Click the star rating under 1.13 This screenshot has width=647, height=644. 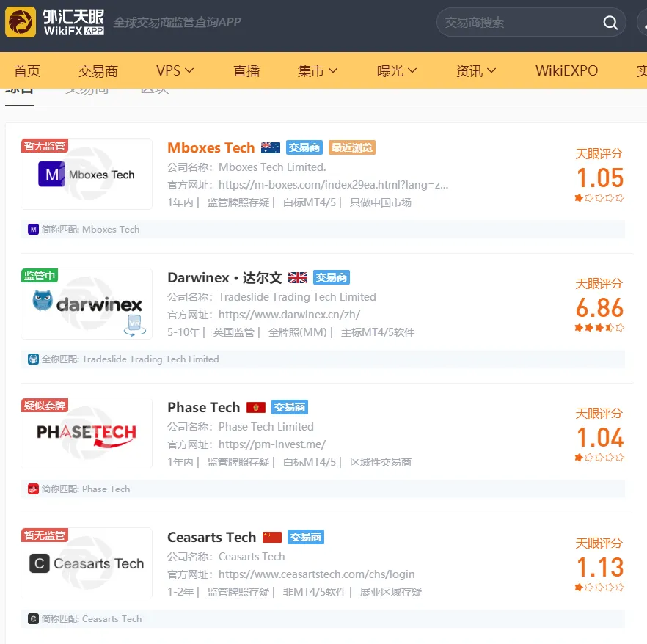click(x=599, y=588)
